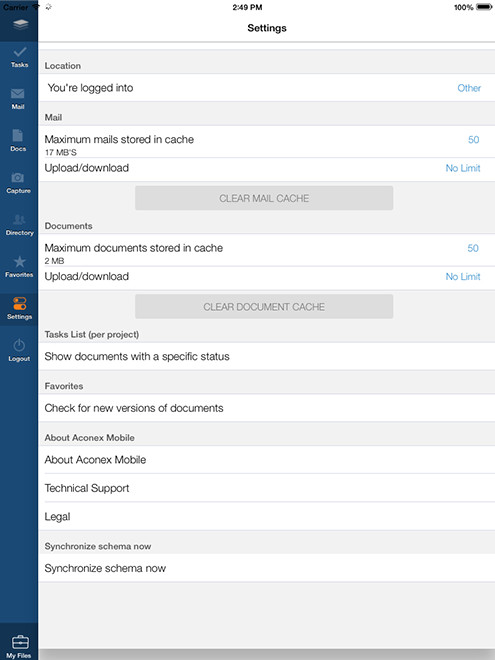
Task: Select the Docs icon in sidebar
Action: (18, 136)
